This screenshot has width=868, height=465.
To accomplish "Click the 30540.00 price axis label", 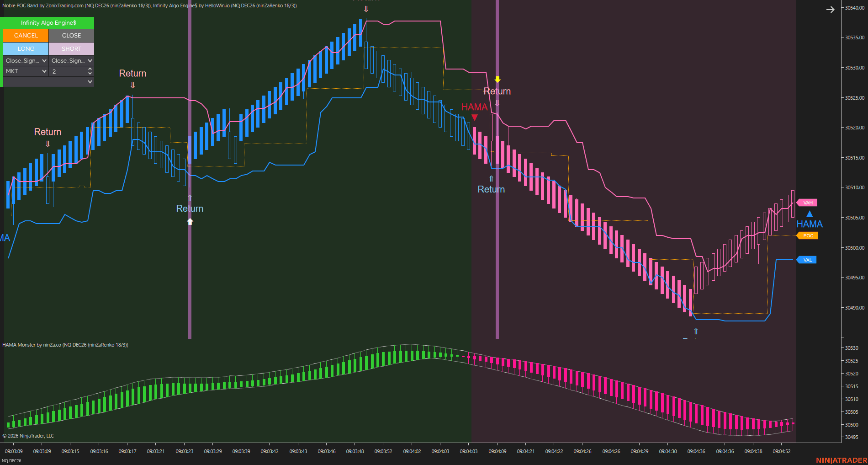I will click(854, 8).
